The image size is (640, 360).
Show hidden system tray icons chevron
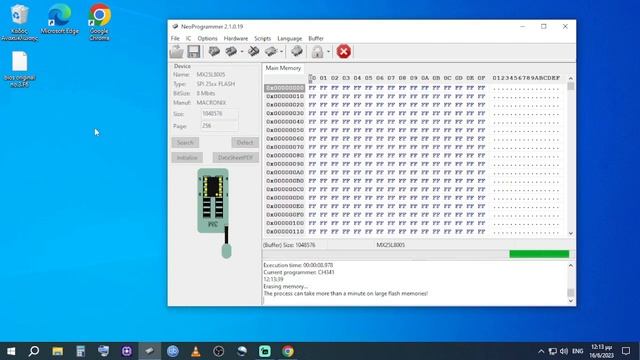[x=541, y=351]
